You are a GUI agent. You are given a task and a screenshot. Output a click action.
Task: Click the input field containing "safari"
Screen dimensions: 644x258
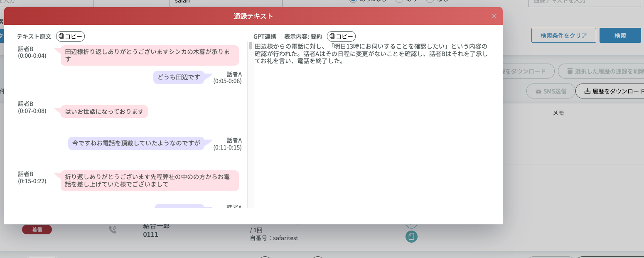[x=226, y=2]
